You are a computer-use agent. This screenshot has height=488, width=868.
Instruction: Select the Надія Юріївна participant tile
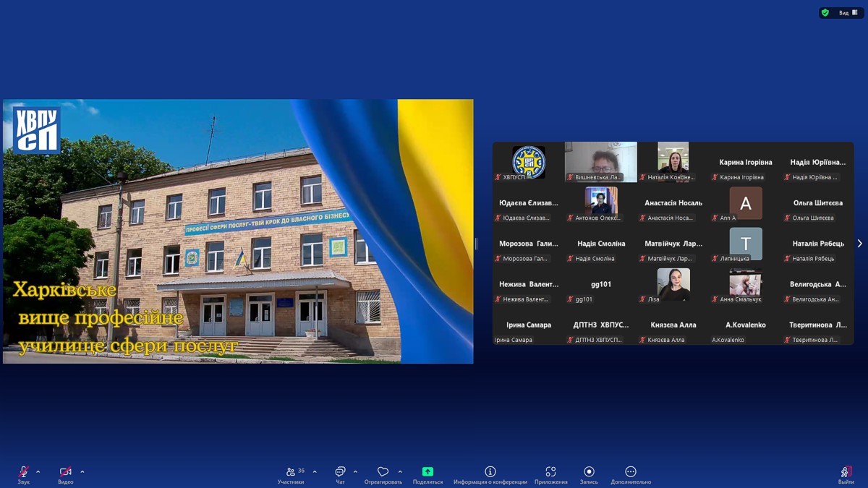tap(818, 162)
